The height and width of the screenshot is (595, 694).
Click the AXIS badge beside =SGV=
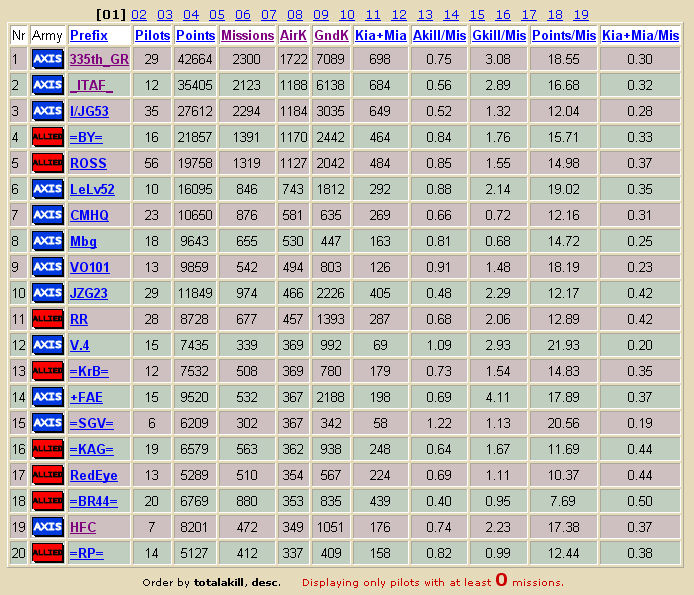click(48, 423)
